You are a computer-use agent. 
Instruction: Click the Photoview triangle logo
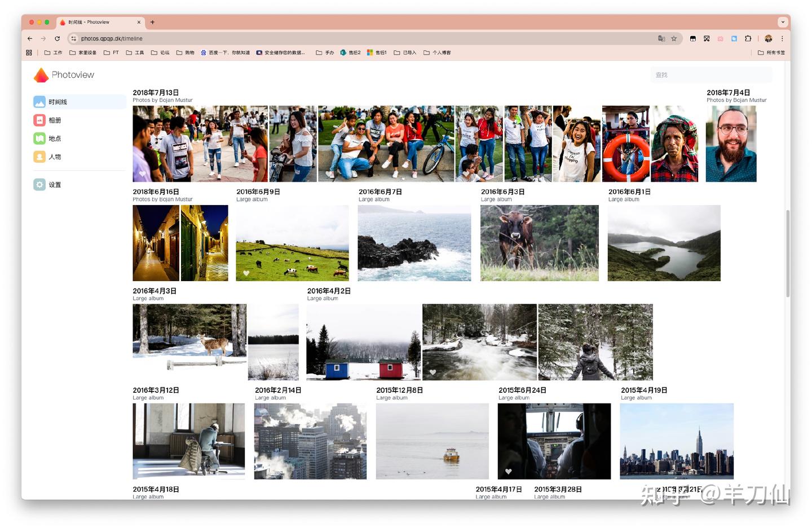(x=40, y=74)
